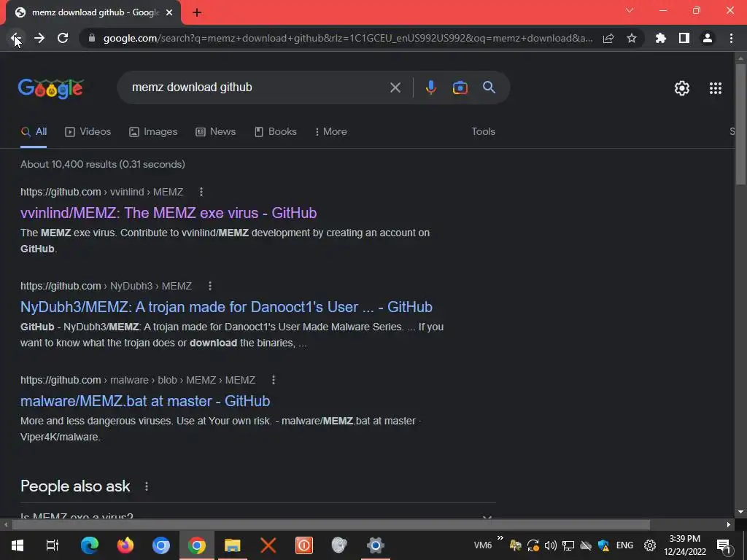Click the github.com › vvinlind › MEMZ URL text

102,192
